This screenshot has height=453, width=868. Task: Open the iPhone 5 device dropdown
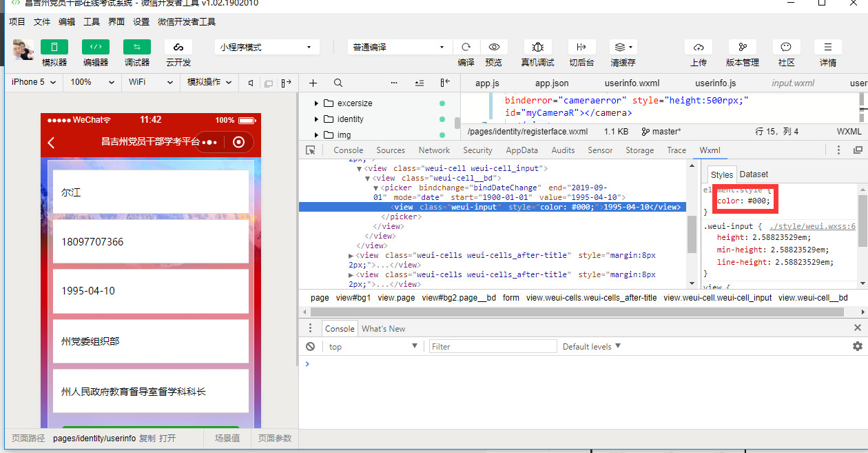(33, 82)
